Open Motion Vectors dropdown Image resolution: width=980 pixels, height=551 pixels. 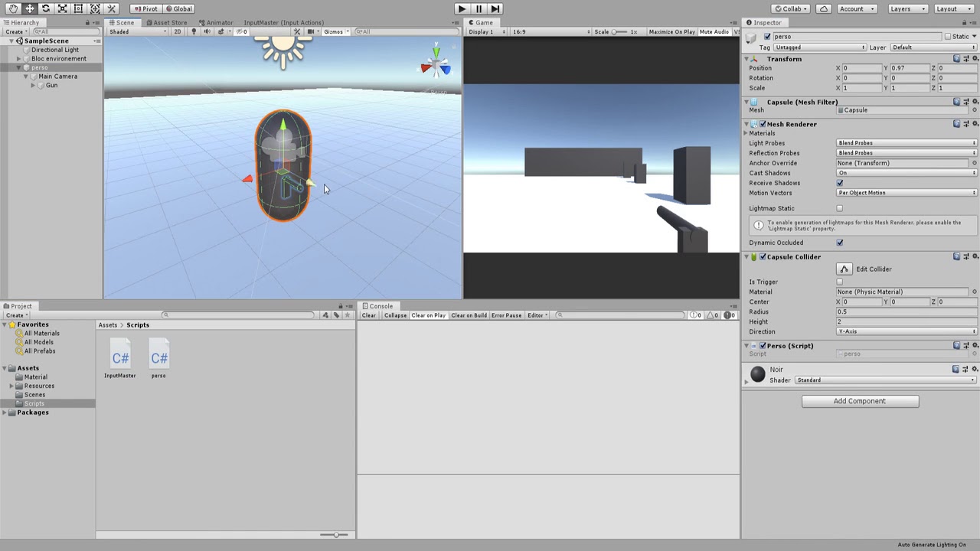click(x=906, y=193)
